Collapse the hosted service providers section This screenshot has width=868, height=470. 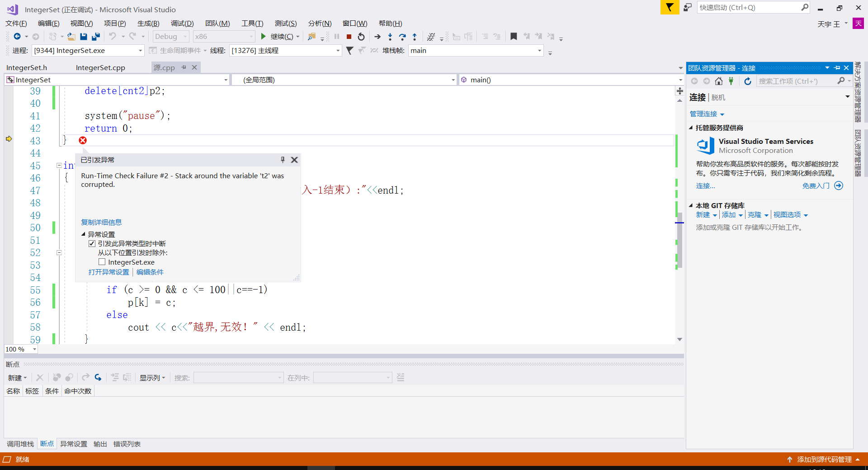pos(691,128)
